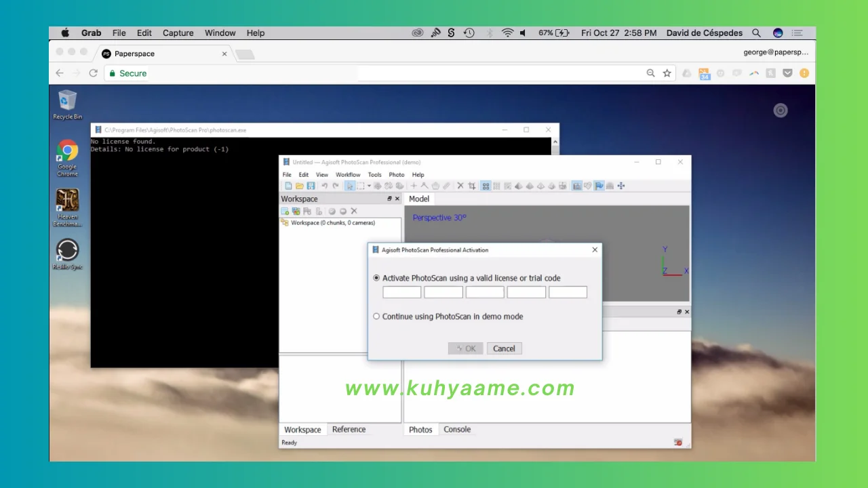The image size is (868, 488).
Task: Click the Reset view arrows icon
Action: pos(621,186)
